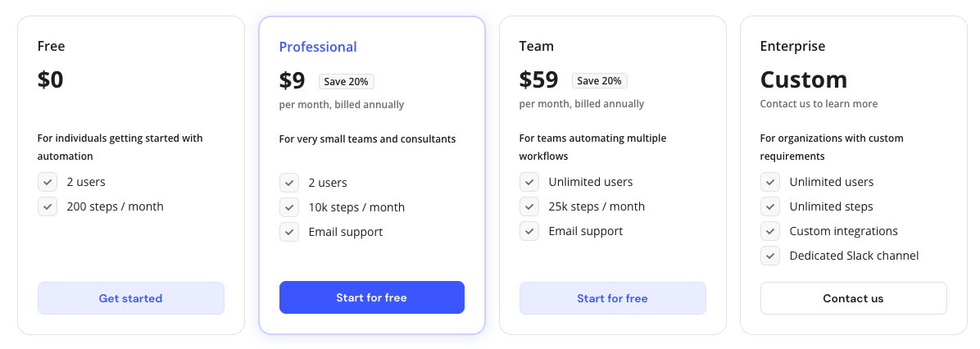Click the Team plan Email support checkmark
This screenshot has height=349, width=980.
(x=529, y=231)
